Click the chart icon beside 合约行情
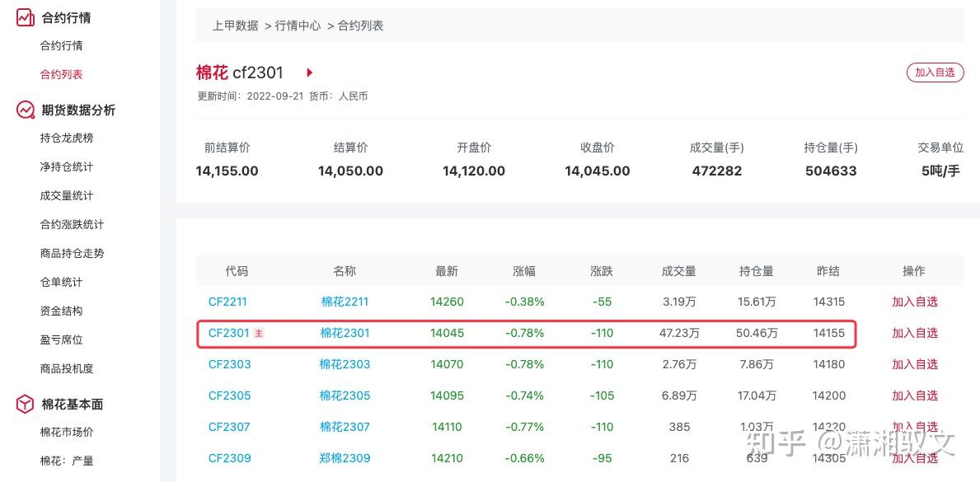 [x=24, y=16]
